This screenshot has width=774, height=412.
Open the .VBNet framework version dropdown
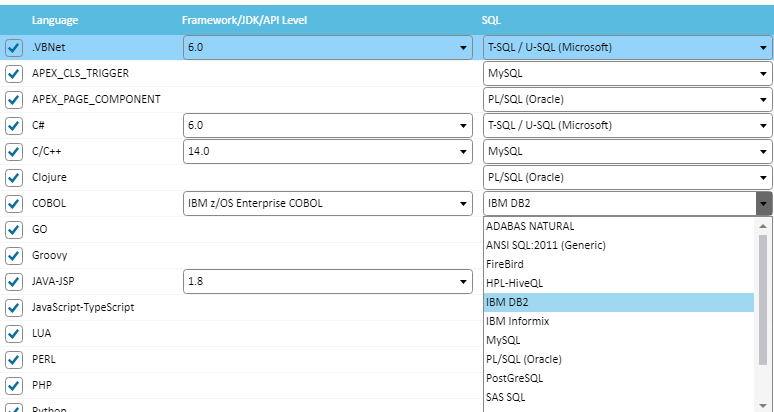[x=328, y=47]
